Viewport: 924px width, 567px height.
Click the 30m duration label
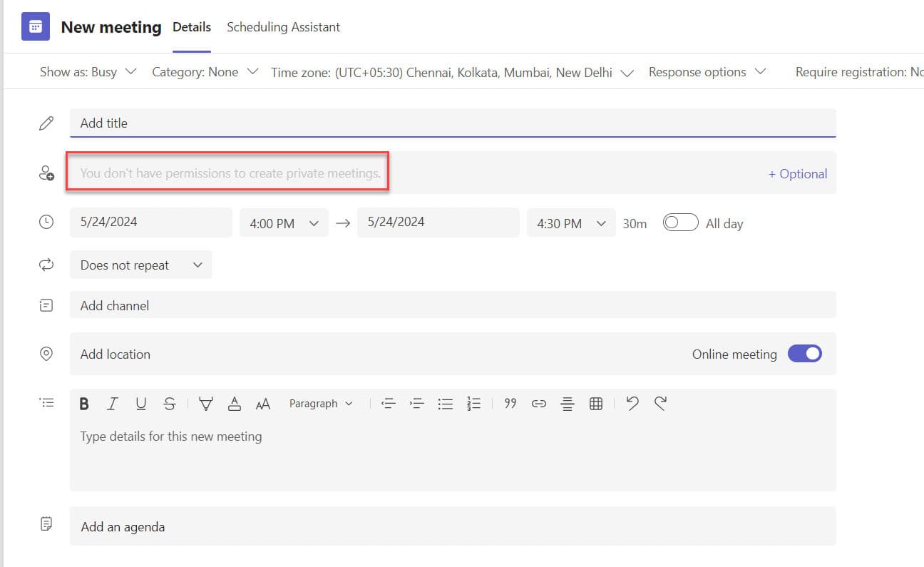[635, 223]
